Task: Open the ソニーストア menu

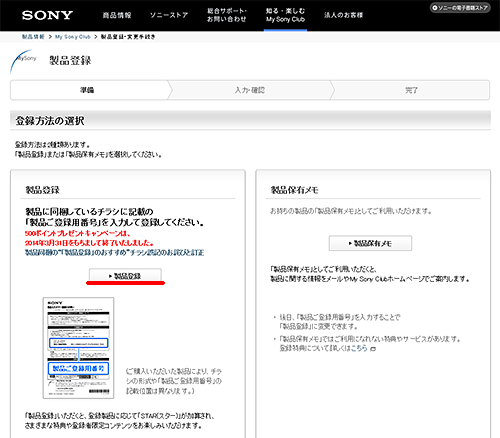Action: click(169, 15)
